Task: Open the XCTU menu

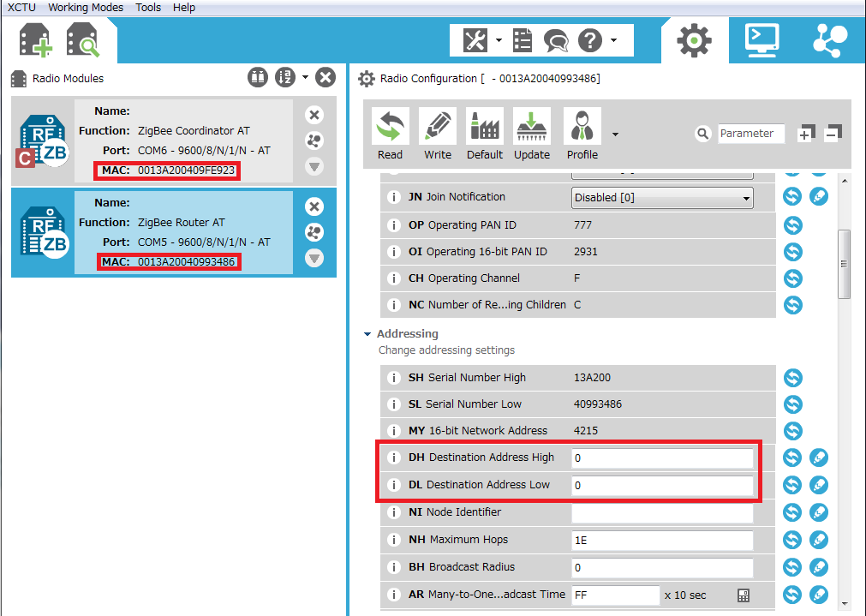Action: [x=21, y=7]
